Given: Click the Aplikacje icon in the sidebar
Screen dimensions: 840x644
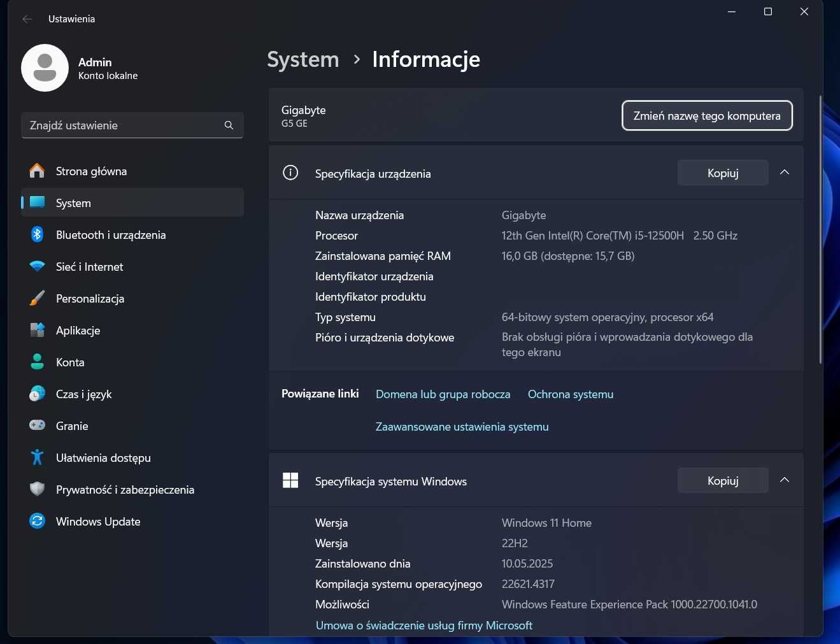Looking at the screenshot, I should [x=38, y=330].
